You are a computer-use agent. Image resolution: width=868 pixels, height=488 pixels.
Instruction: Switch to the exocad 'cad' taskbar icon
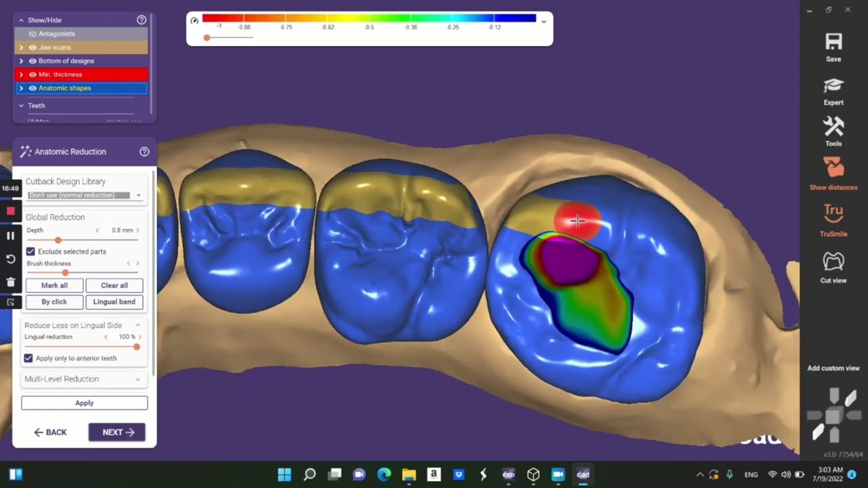(x=583, y=474)
